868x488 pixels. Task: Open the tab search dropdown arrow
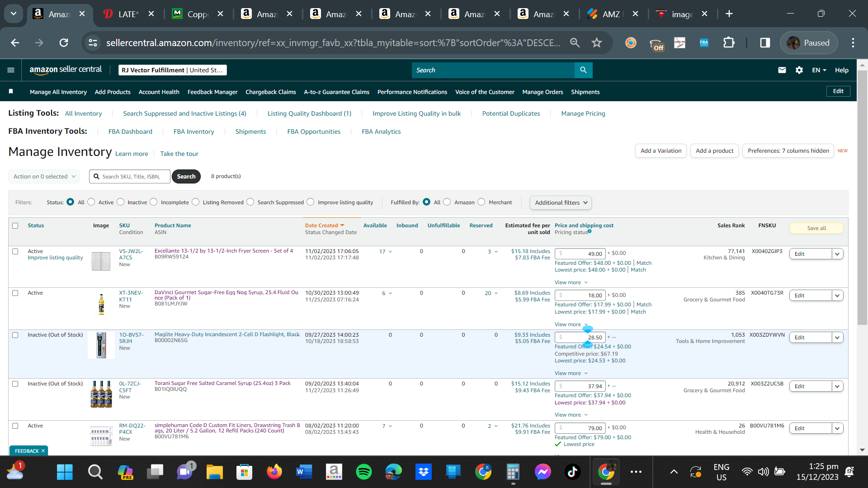pos(14,14)
